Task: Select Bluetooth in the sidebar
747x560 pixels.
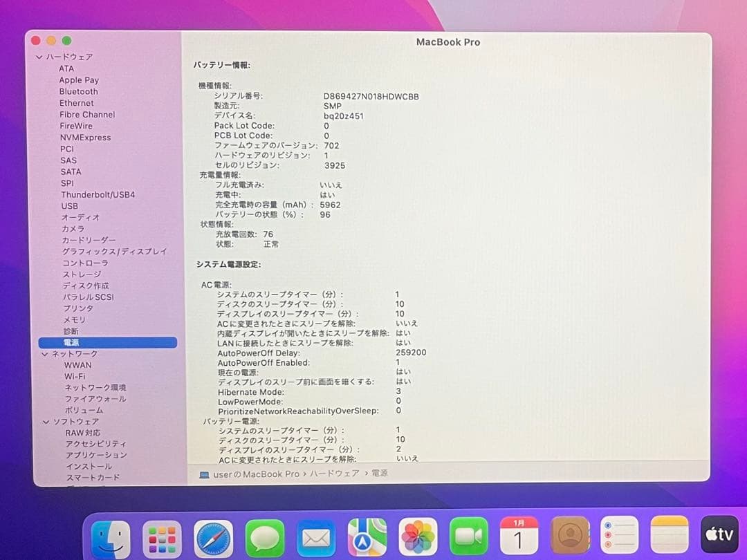Action: tap(78, 91)
